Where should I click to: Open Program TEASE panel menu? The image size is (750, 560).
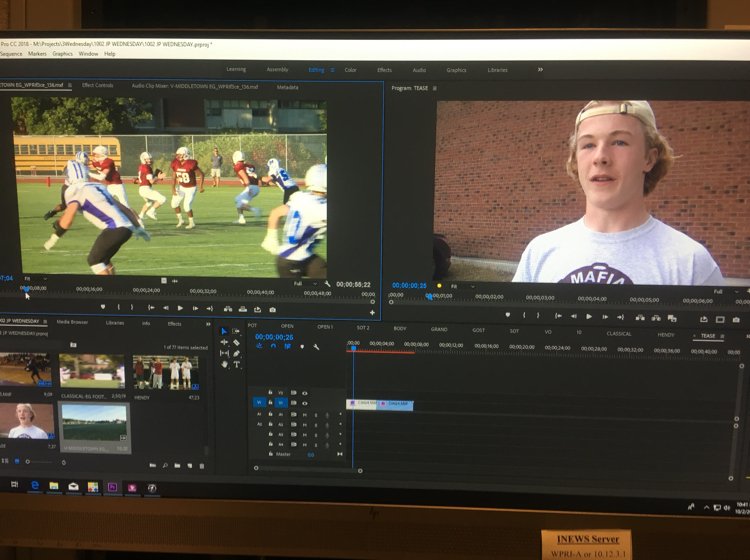(x=435, y=88)
